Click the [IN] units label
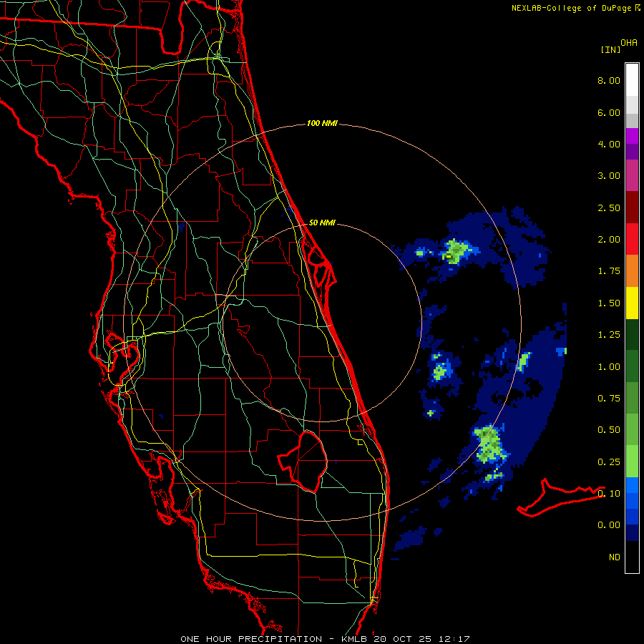The width and height of the screenshot is (644, 644). coord(610,49)
